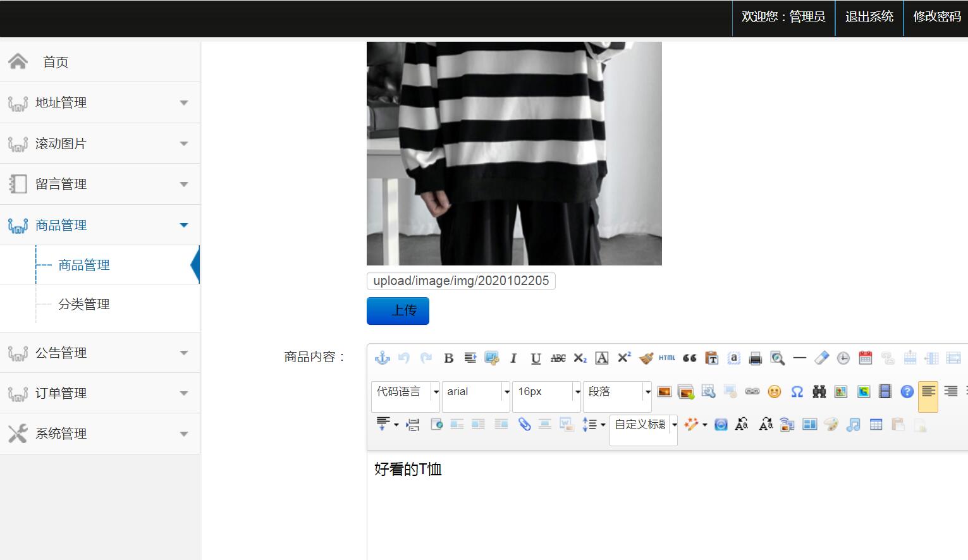Toggle bold formatting in the editor
Viewport: 968px width, 560px height.
coord(449,358)
